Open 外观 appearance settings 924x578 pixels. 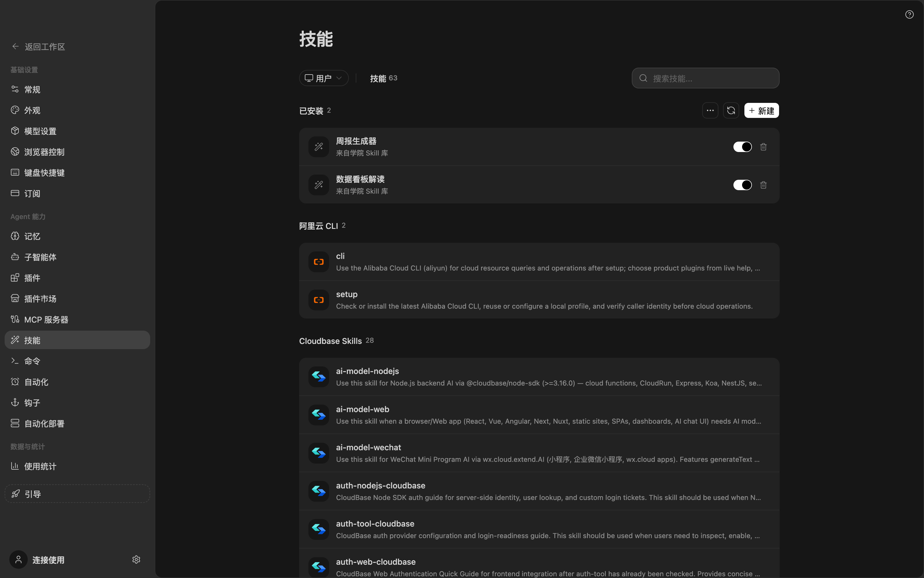[x=77, y=110]
